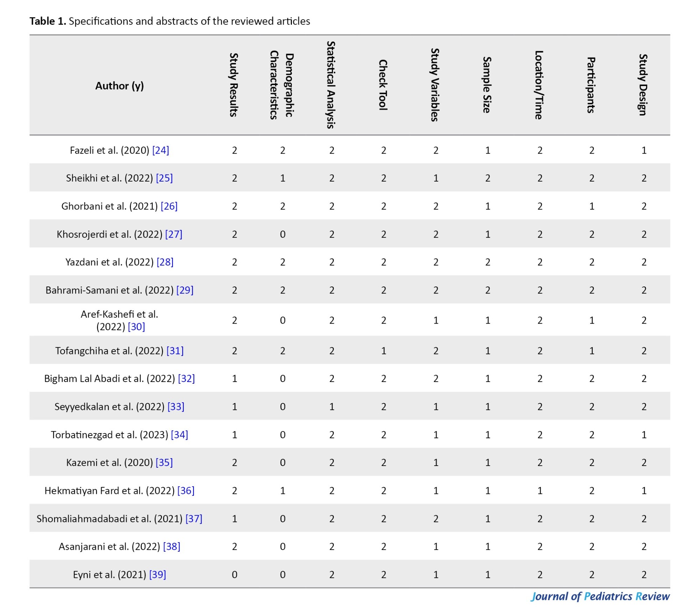This screenshot has width=700, height=616.
Task: Click the 'Demographic Characteristics' column header
Action: (x=282, y=85)
